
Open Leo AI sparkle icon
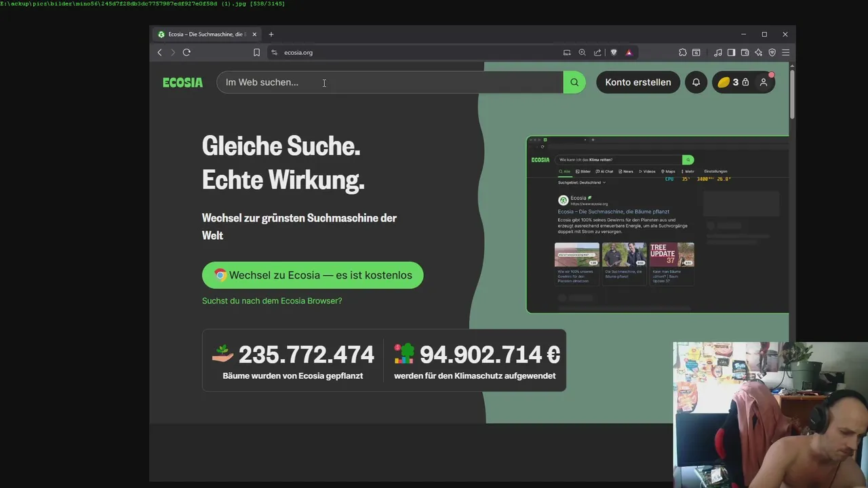758,52
